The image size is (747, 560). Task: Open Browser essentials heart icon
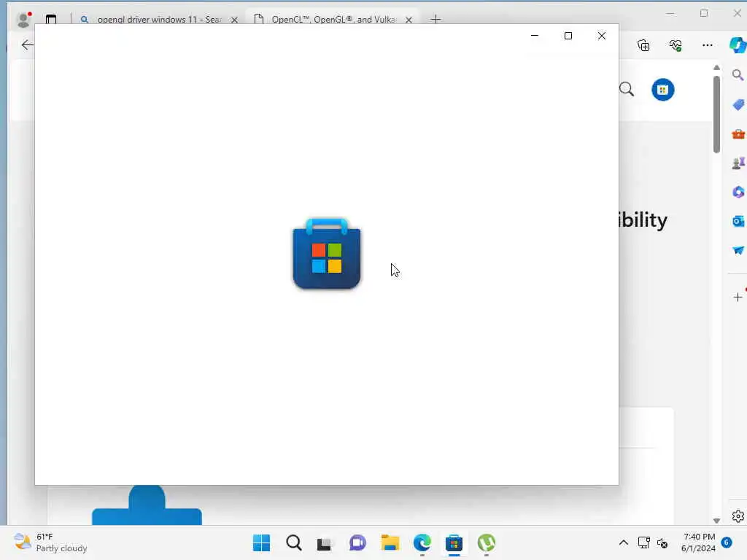676,45
